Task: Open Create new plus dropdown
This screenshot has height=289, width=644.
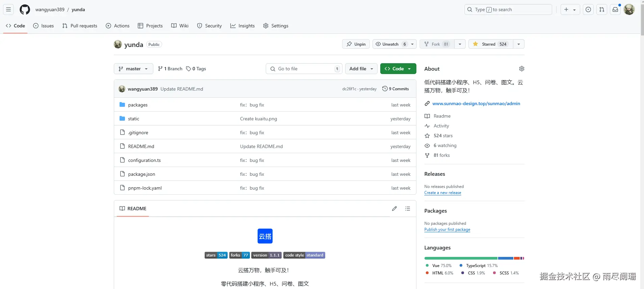Action: pos(570,9)
